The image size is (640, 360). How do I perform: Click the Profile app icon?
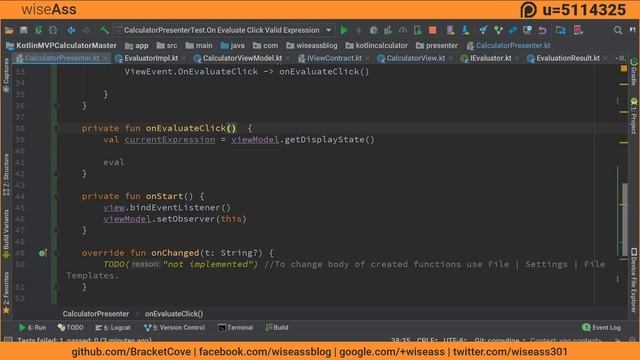tap(403, 30)
